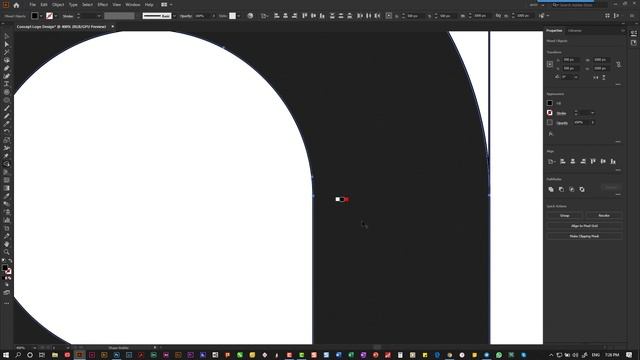
Task: Select the Zoom tool
Action: (7, 252)
